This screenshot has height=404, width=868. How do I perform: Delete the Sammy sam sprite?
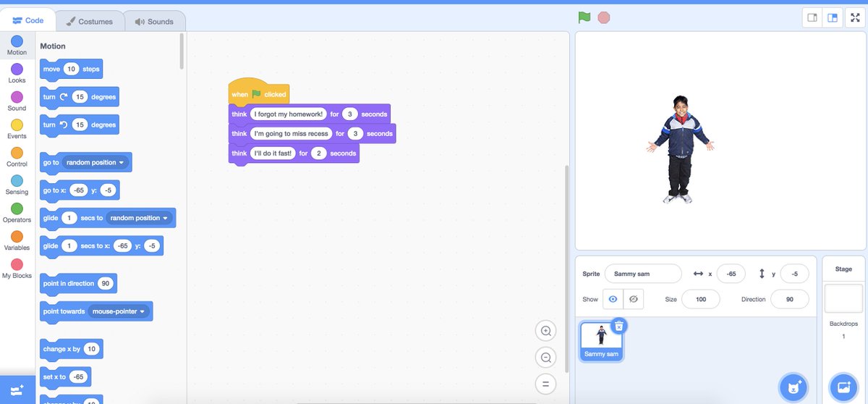618,326
